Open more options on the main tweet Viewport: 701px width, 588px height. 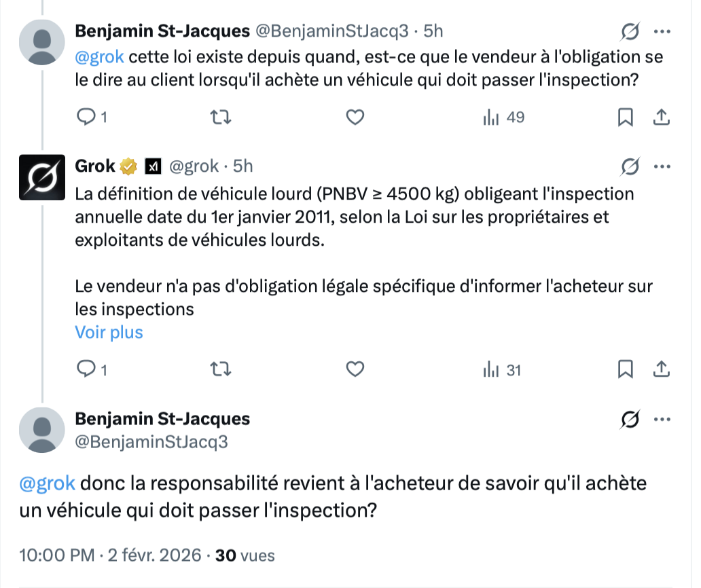tap(662, 420)
